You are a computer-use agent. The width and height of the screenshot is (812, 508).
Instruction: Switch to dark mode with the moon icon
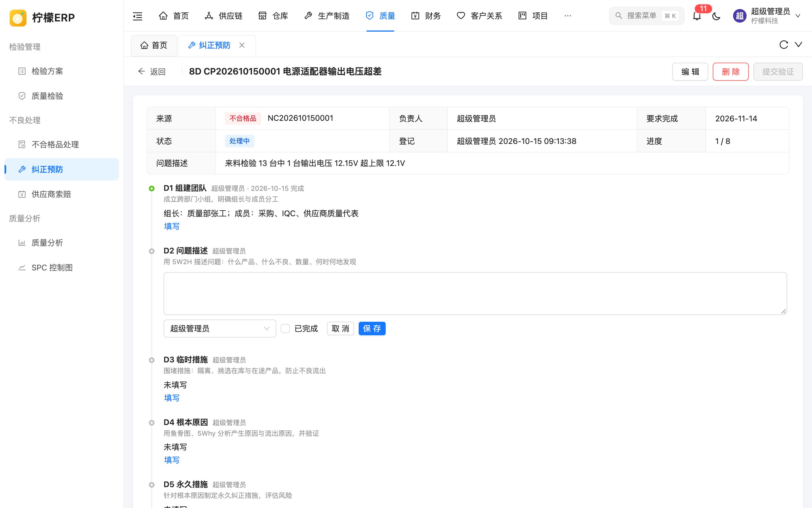pyautogui.click(x=716, y=16)
